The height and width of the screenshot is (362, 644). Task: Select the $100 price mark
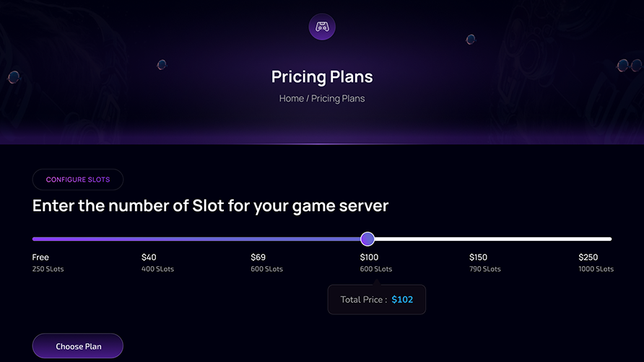point(369,257)
